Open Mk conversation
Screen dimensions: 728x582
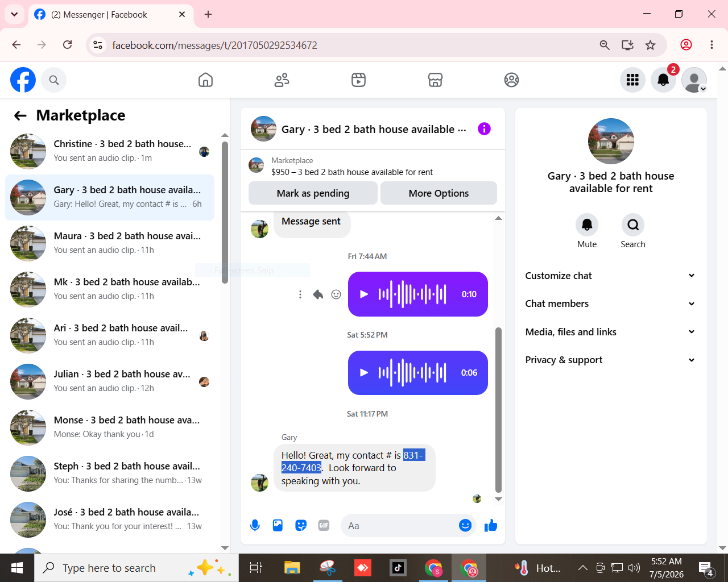[109, 289]
